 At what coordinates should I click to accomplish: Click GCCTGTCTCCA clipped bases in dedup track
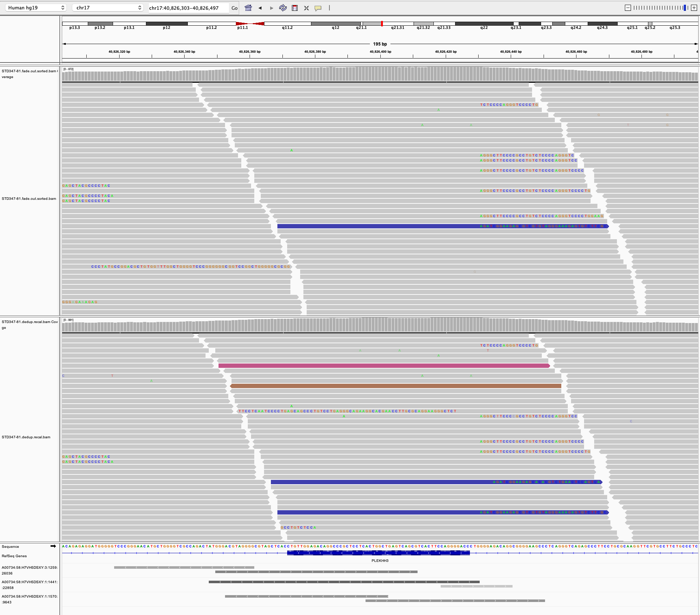tap(298, 528)
